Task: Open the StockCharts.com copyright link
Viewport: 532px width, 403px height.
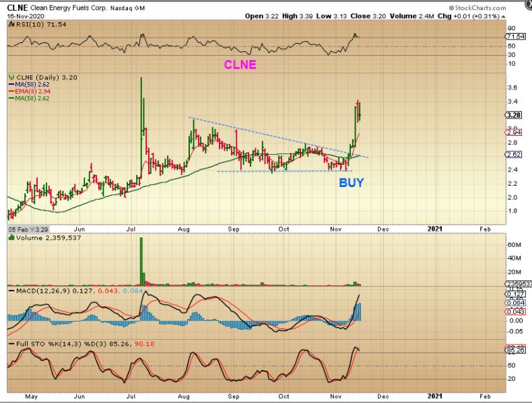Action: (x=477, y=8)
